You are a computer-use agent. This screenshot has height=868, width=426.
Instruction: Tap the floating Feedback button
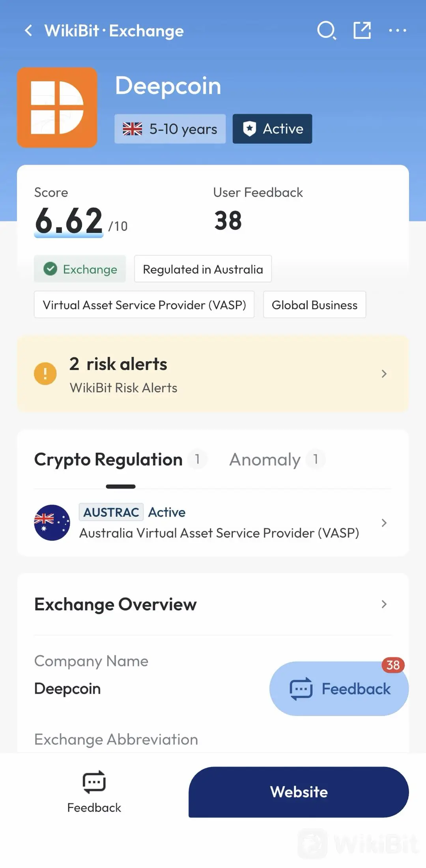pos(339,689)
